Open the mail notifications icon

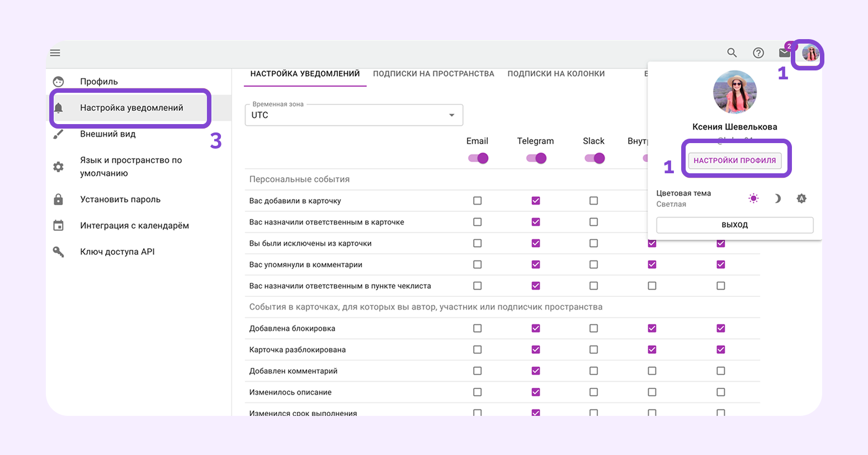coord(784,53)
